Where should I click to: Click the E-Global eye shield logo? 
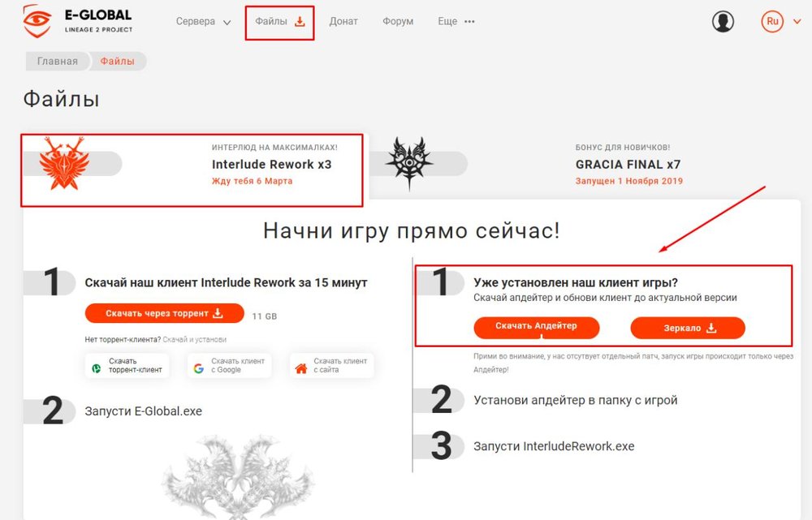click(x=37, y=21)
